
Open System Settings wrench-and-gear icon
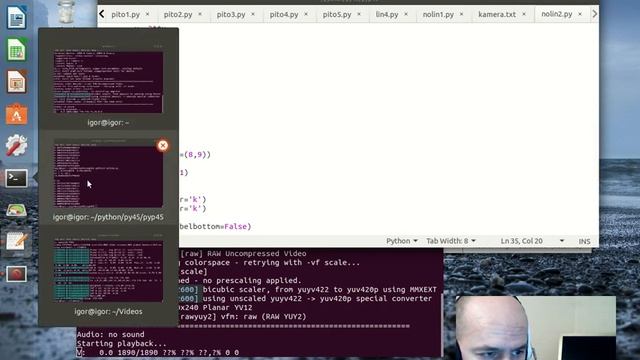point(16,146)
